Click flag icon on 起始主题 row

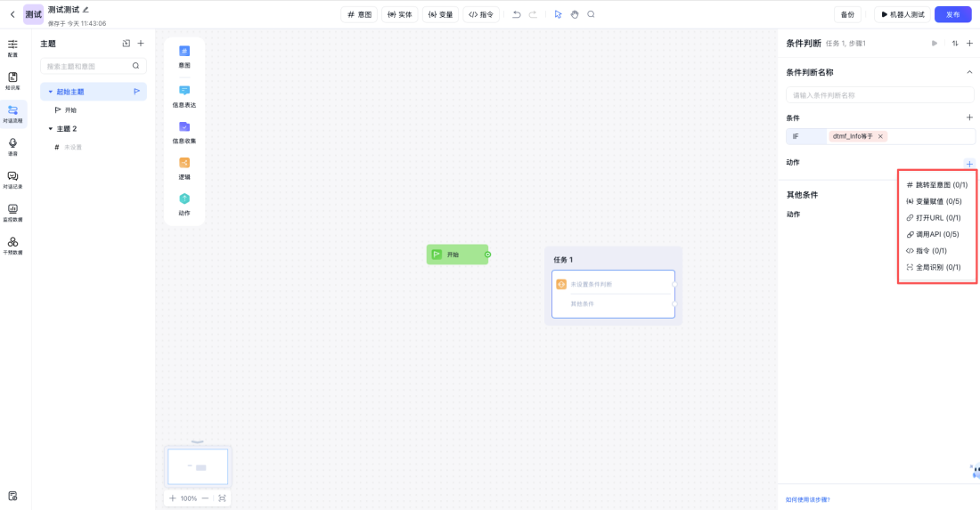pos(137,91)
